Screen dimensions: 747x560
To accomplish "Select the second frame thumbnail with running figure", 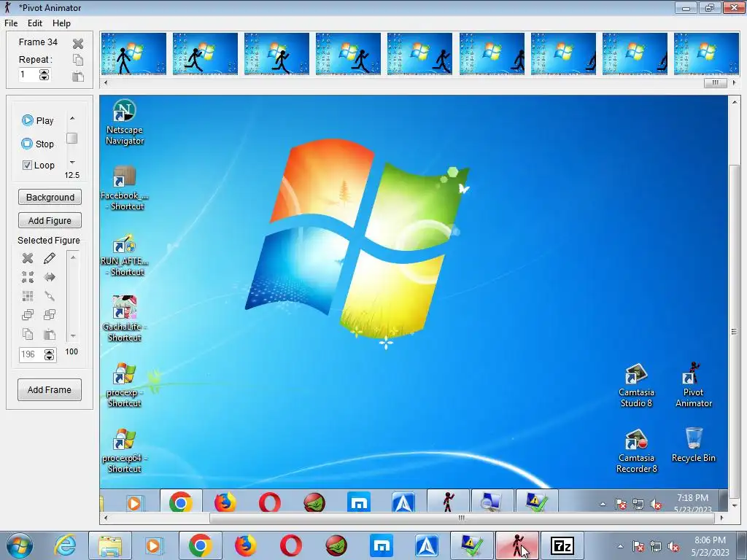I will pyautogui.click(x=205, y=54).
